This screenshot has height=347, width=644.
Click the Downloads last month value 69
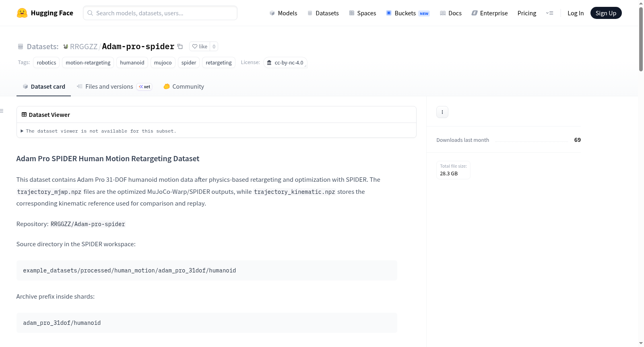coord(578,140)
